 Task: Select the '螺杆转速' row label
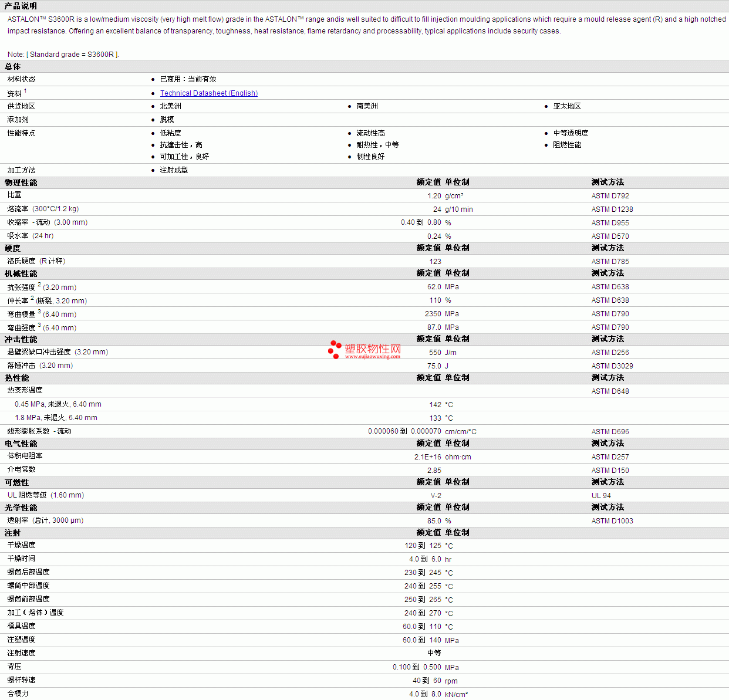[x=21, y=680]
